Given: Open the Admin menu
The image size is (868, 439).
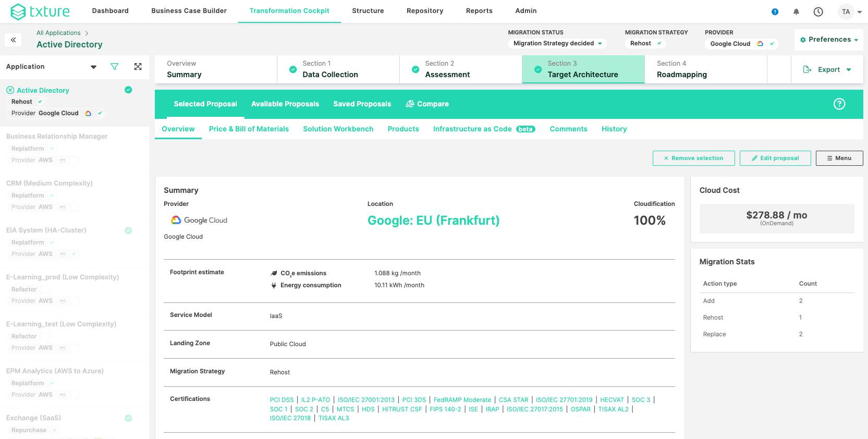Looking at the screenshot, I should coord(526,11).
